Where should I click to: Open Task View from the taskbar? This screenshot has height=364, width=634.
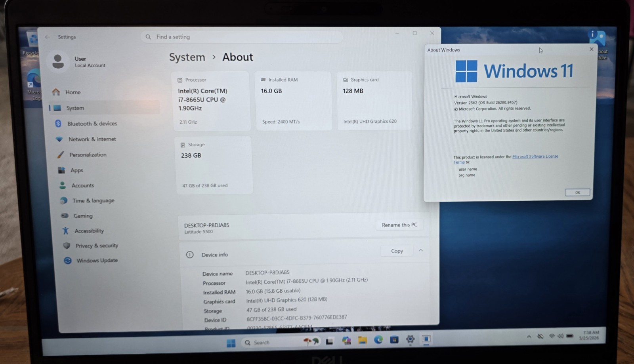coord(329,341)
